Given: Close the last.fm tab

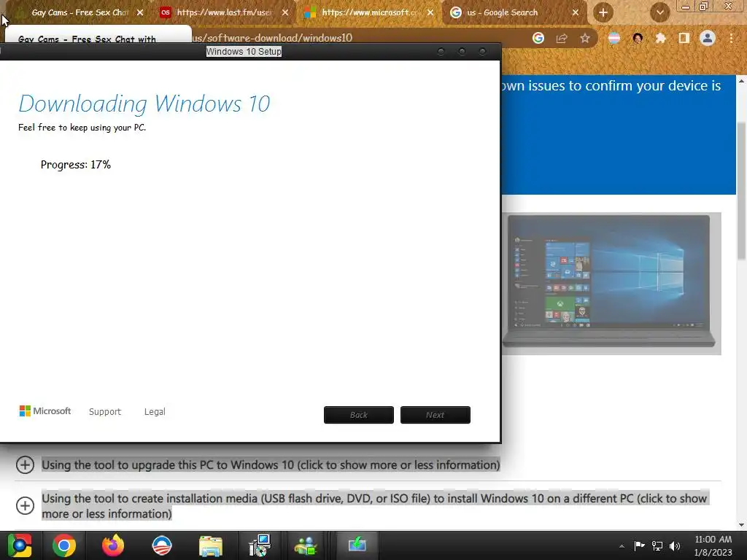Looking at the screenshot, I should 285,12.
